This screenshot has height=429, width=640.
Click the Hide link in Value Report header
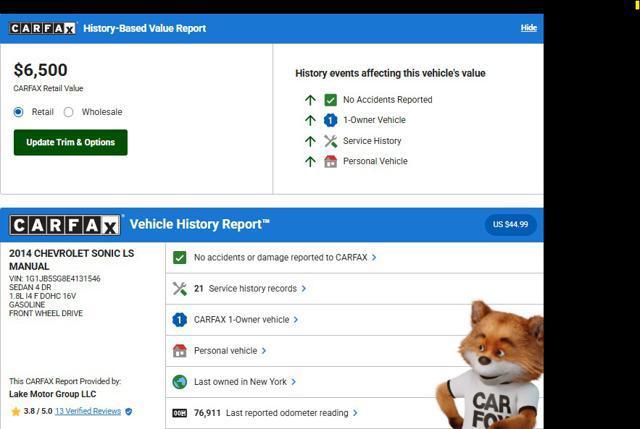(x=529, y=28)
